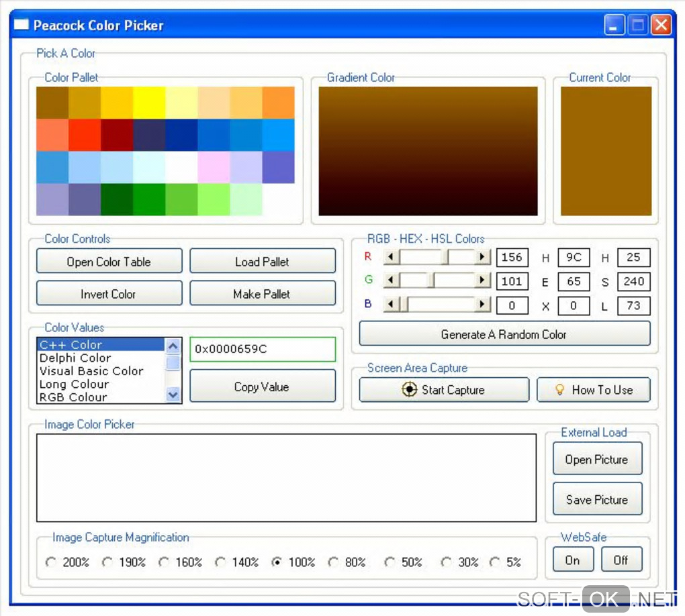Click the hue field showing 25

click(634, 257)
